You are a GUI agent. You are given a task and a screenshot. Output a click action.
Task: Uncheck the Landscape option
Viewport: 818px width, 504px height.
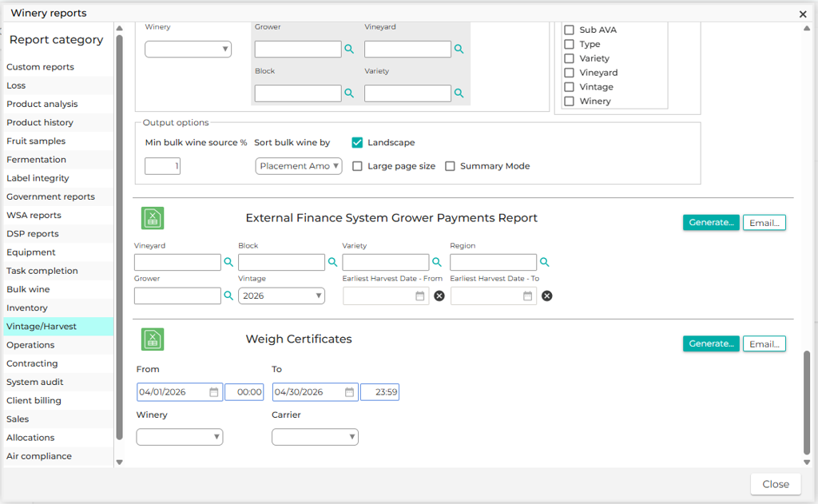pos(357,142)
